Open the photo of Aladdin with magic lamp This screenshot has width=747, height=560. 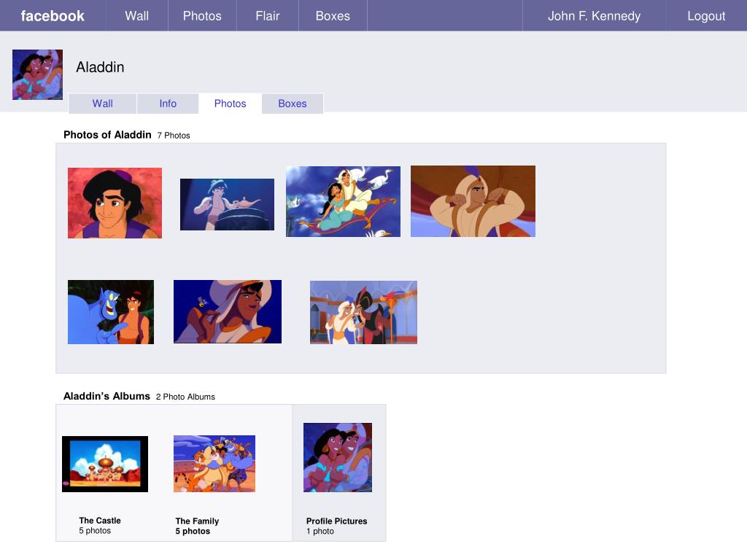click(228, 204)
